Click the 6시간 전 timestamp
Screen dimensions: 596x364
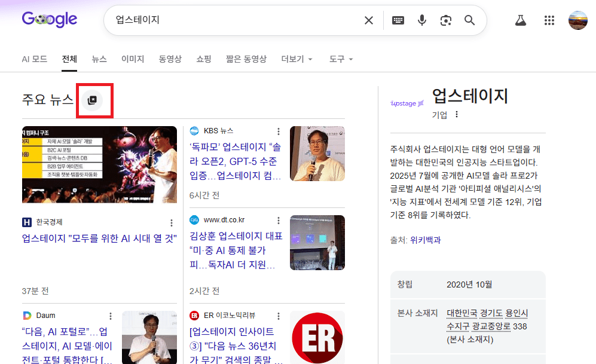(204, 195)
